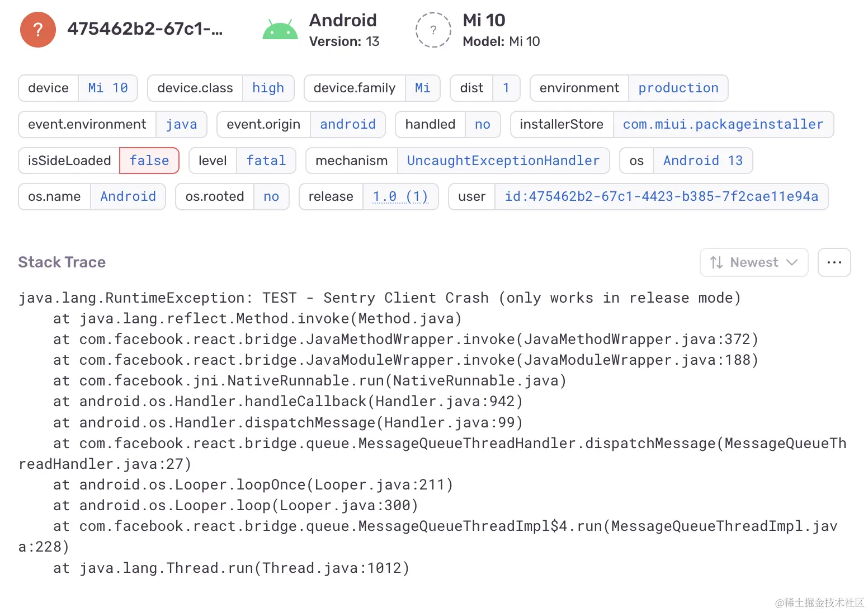Click the isSideLoaded value false
Screen dimensions: 868x612
149,161
